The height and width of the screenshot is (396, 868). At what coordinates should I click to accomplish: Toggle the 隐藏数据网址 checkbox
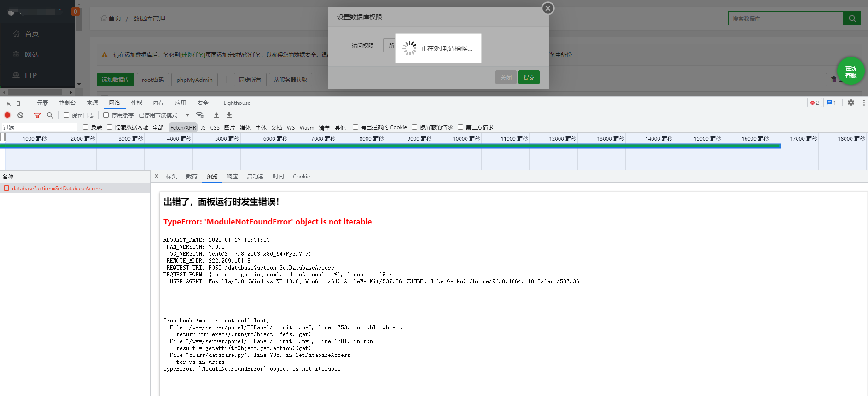click(110, 127)
